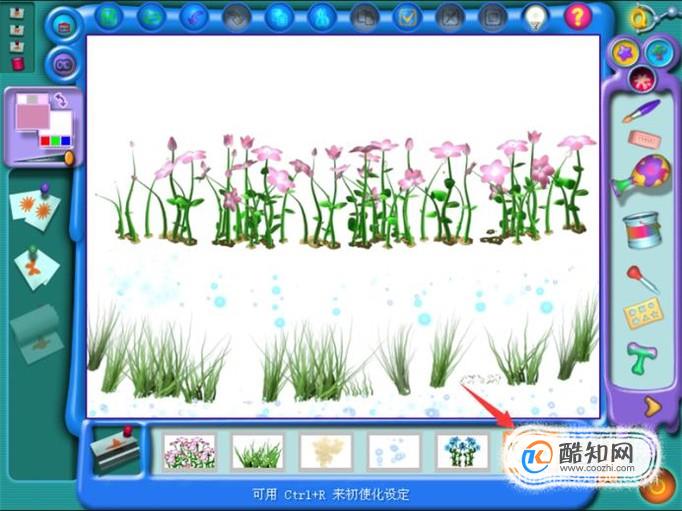Open the pinned orange fish sticker sheet
Image resolution: width=682 pixels, height=511 pixels.
coord(37,269)
